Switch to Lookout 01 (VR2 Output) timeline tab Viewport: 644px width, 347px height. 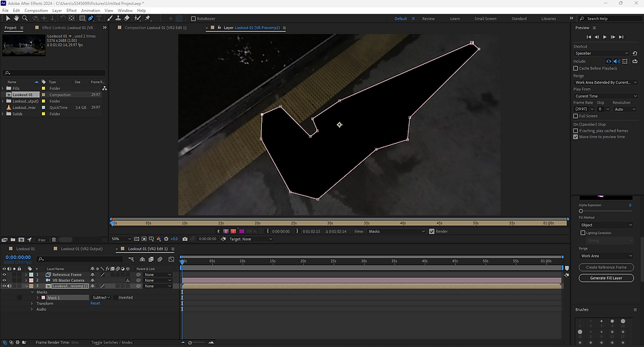point(82,249)
